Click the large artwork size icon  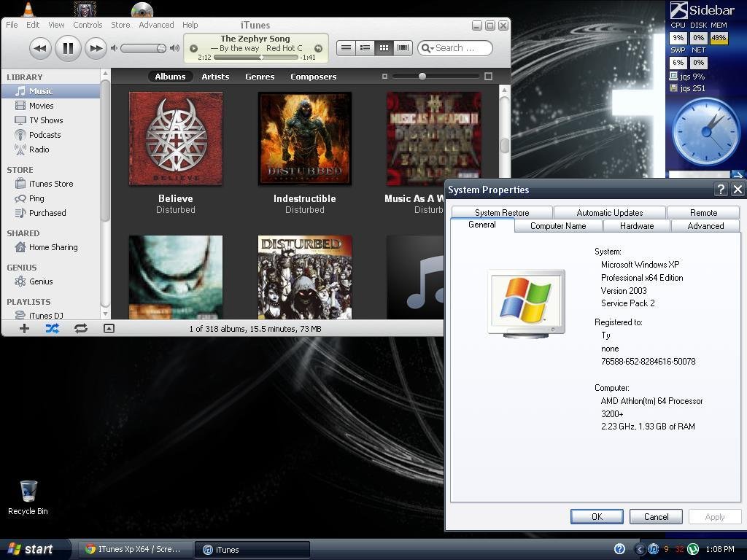tap(488, 76)
